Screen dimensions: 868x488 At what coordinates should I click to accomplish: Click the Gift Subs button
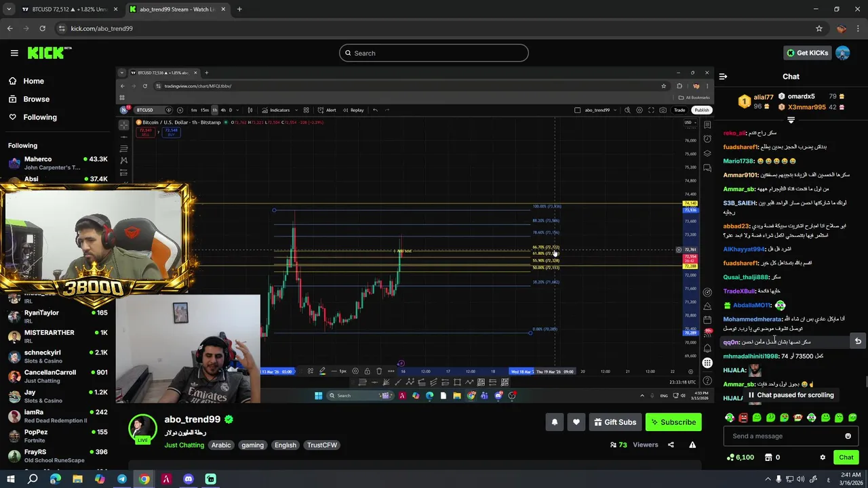tap(615, 422)
